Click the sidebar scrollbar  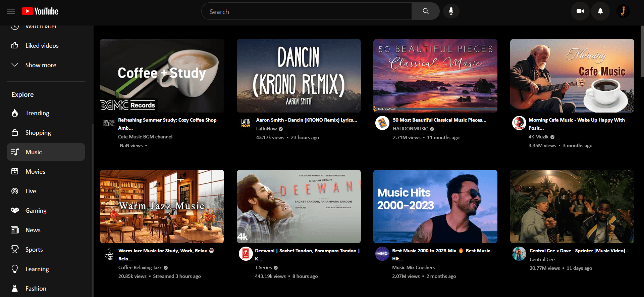(93, 211)
